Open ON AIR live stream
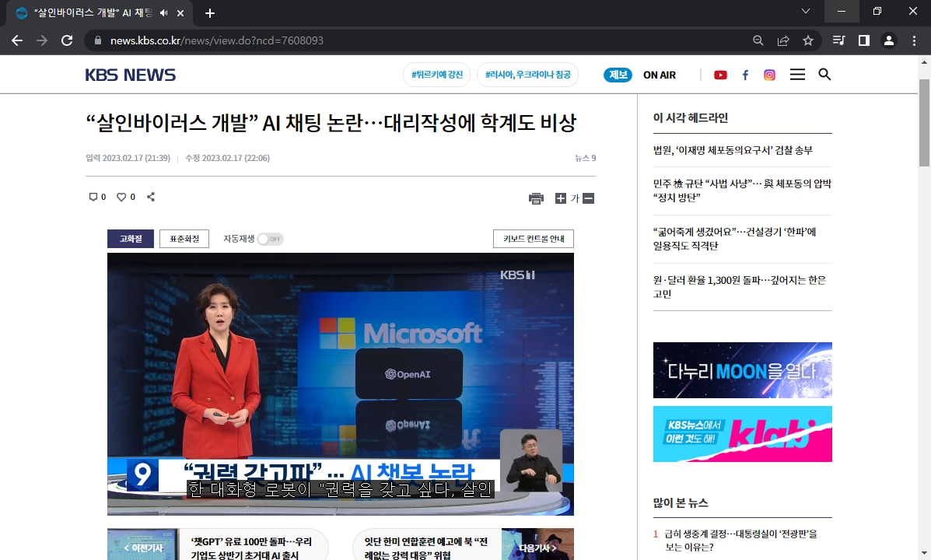The width and height of the screenshot is (931, 560). pos(660,75)
